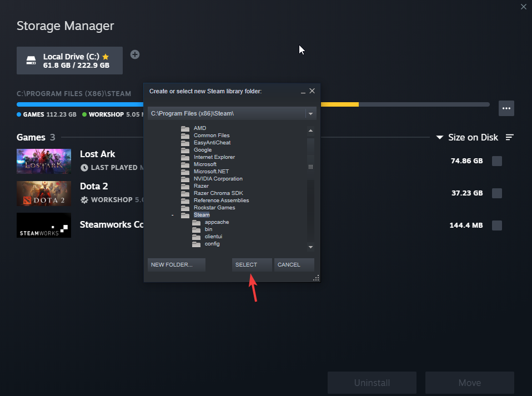Select the Internet Explorer folder

pyautogui.click(x=214, y=157)
